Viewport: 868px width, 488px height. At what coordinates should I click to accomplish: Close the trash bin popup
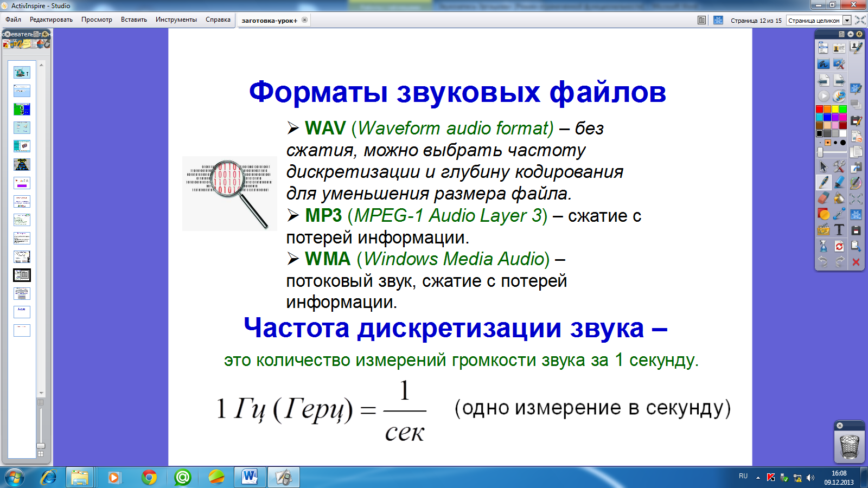(x=840, y=426)
